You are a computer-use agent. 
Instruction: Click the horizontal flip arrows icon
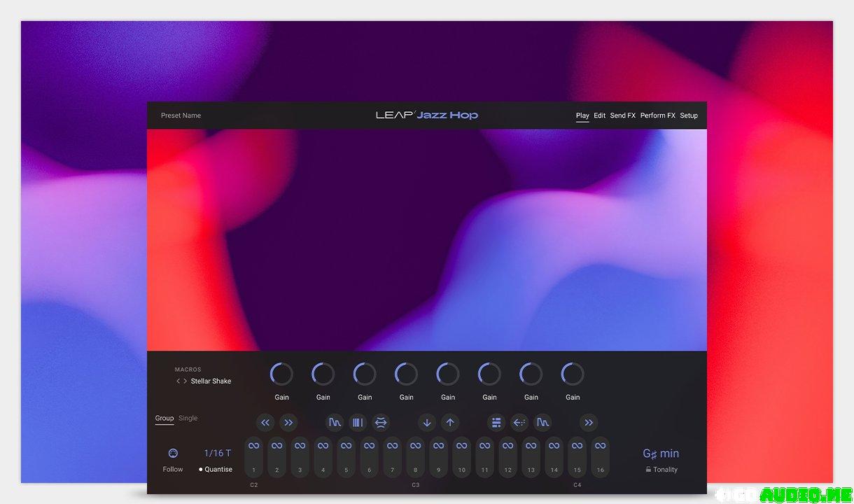381,422
